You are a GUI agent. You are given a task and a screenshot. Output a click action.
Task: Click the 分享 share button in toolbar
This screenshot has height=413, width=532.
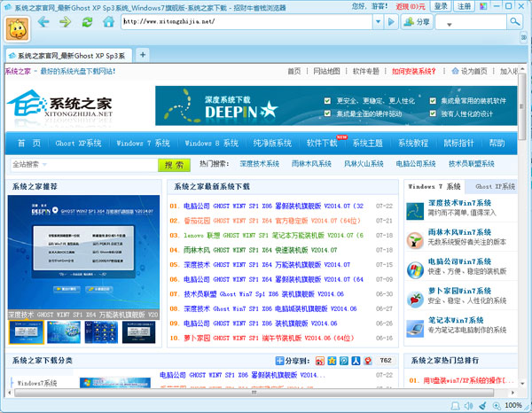point(420,21)
